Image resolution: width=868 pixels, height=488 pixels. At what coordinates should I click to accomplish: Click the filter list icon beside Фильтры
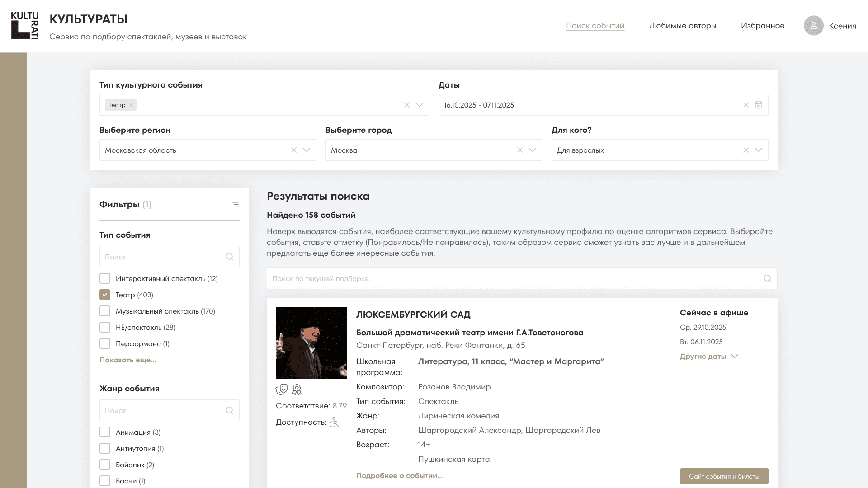pyautogui.click(x=235, y=204)
